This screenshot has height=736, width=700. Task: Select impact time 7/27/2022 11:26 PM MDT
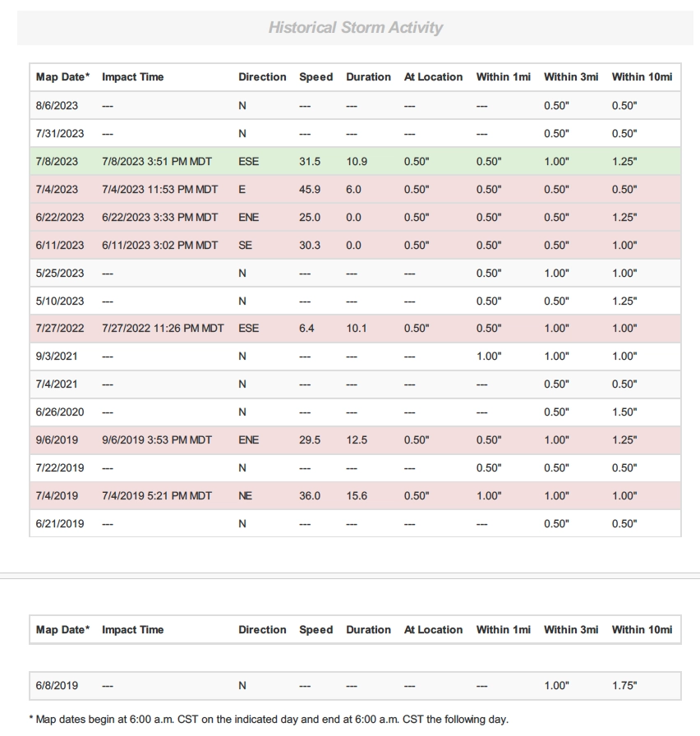coord(163,329)
